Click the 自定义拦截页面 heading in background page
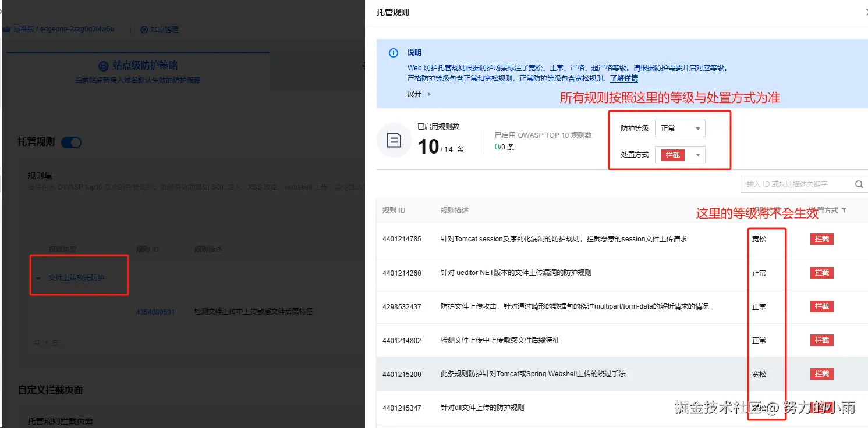Viewport: 868px width, 428px height. 51,390
